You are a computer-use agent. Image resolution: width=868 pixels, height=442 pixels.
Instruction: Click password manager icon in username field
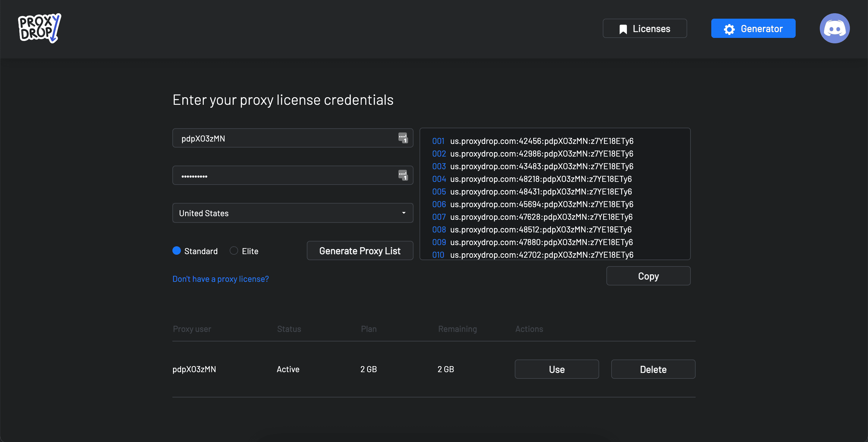403,138
